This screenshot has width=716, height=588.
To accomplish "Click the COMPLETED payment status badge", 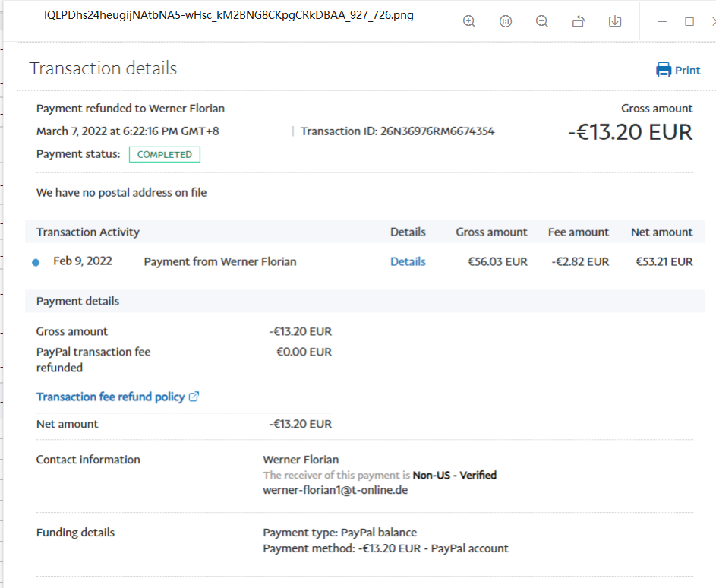I will click(x=164, y=154).
